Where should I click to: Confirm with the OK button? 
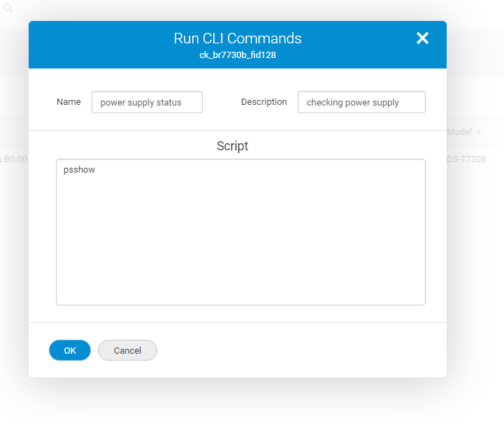coord(70,350)
